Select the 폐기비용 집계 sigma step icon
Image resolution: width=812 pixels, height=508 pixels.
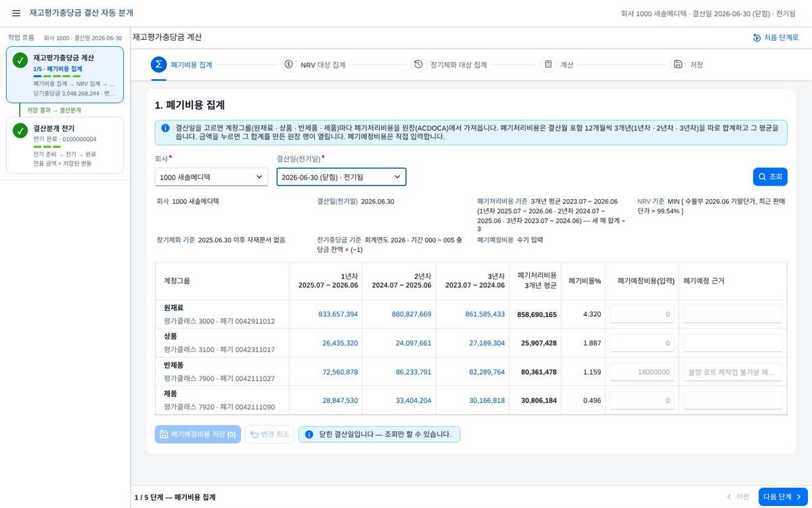coord(158,64)
